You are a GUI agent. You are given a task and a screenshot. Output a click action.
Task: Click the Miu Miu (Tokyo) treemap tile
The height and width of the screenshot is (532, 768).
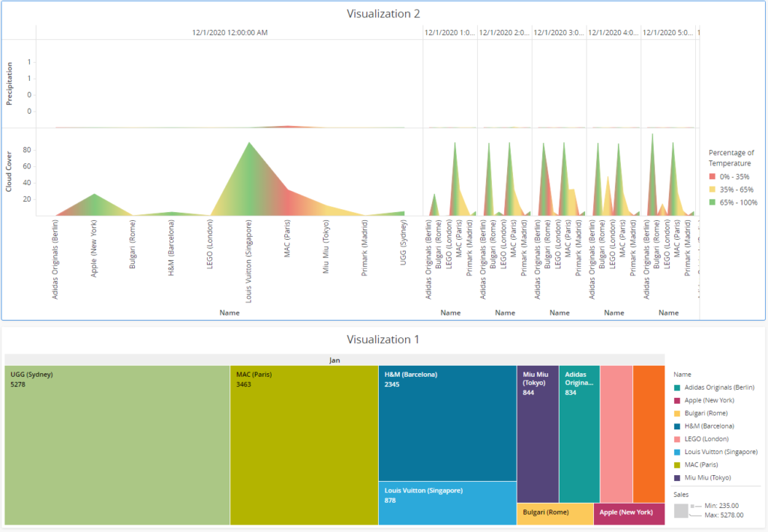538,434
